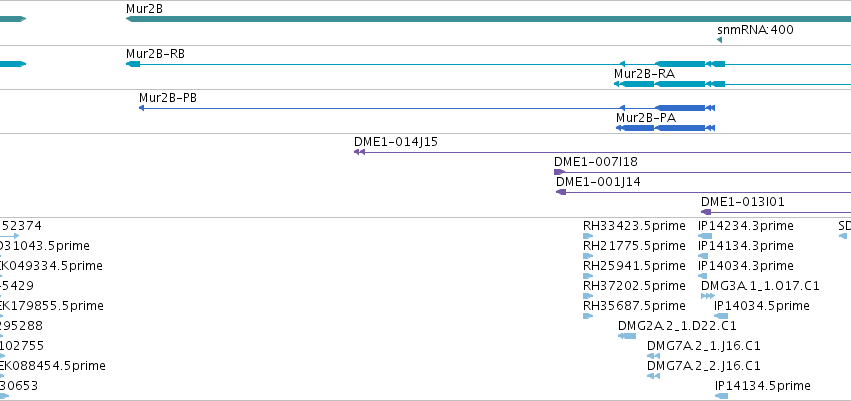Click the DME1-014J15 double arrowhead
The image size is (851, 401).
point(359,152)
